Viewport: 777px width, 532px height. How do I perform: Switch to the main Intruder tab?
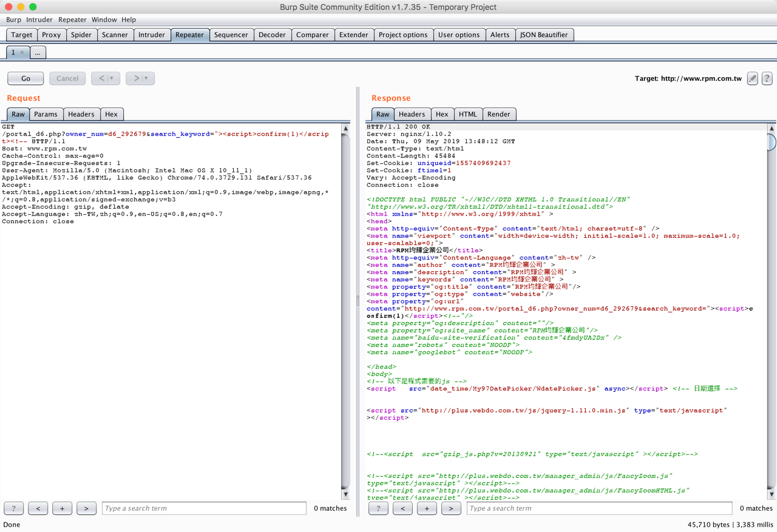tap(152, 35)
